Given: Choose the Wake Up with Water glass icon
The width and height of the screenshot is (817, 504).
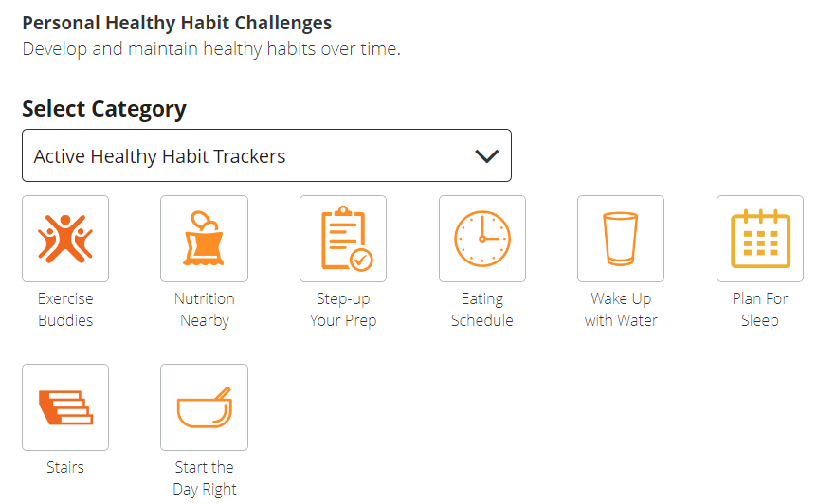Looking at the screenshot, I should (621, 239).
